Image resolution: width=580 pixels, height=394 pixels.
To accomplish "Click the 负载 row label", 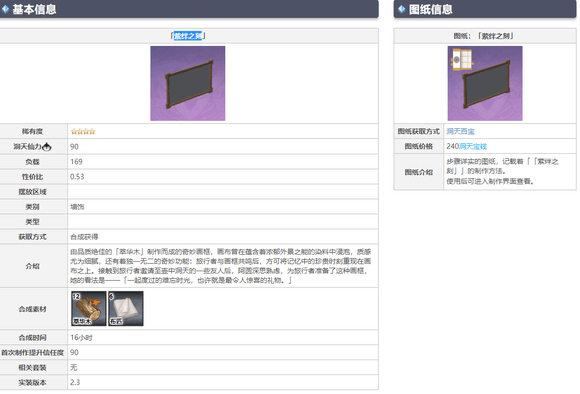I will click(33, 162).
